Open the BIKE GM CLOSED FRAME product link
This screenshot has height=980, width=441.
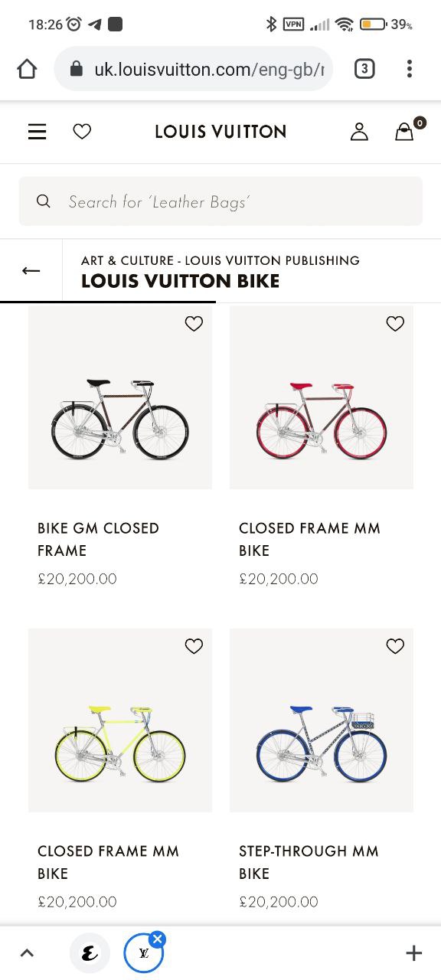pos(98,539)
